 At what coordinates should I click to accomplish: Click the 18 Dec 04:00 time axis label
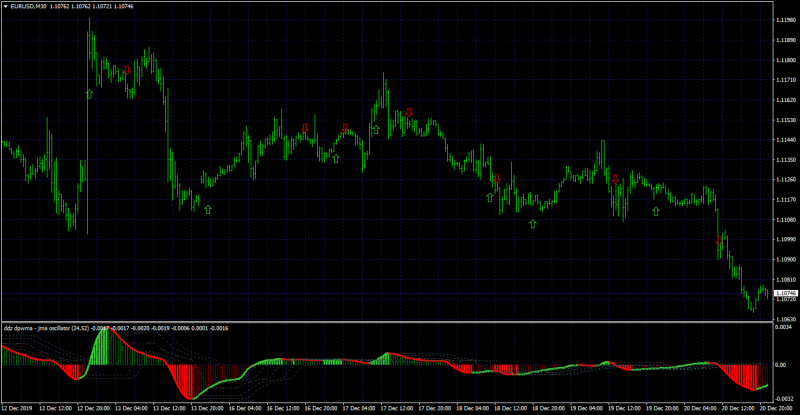point(473,408)
